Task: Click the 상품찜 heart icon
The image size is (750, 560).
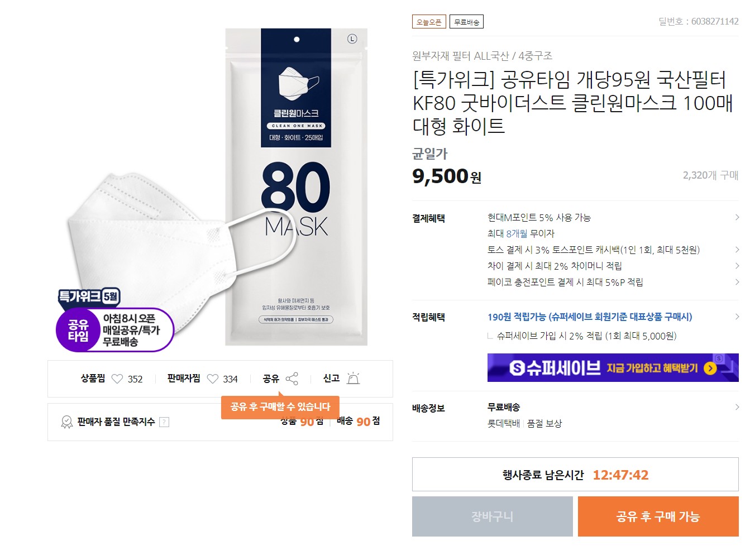Action: (118, 379)
